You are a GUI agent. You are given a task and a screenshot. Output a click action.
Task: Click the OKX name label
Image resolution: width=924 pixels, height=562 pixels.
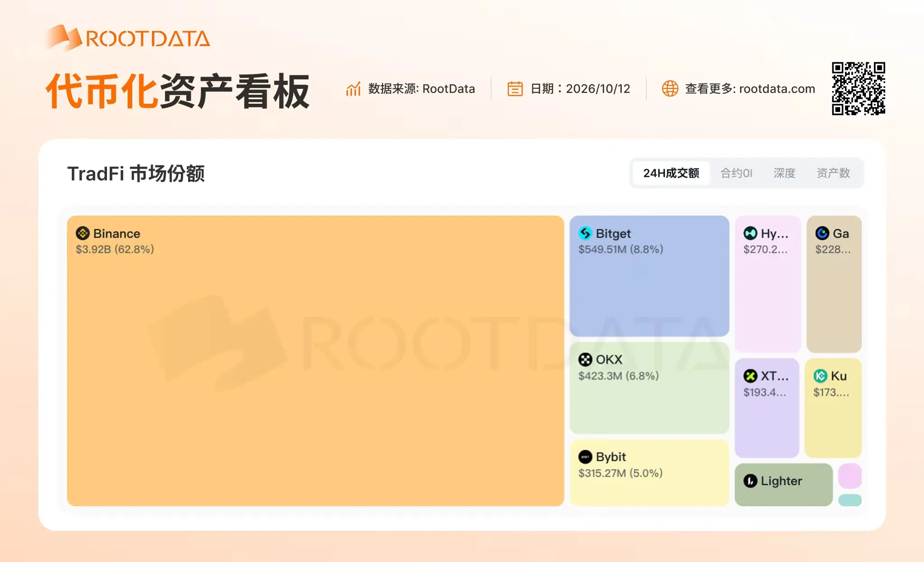pos(609,359)
